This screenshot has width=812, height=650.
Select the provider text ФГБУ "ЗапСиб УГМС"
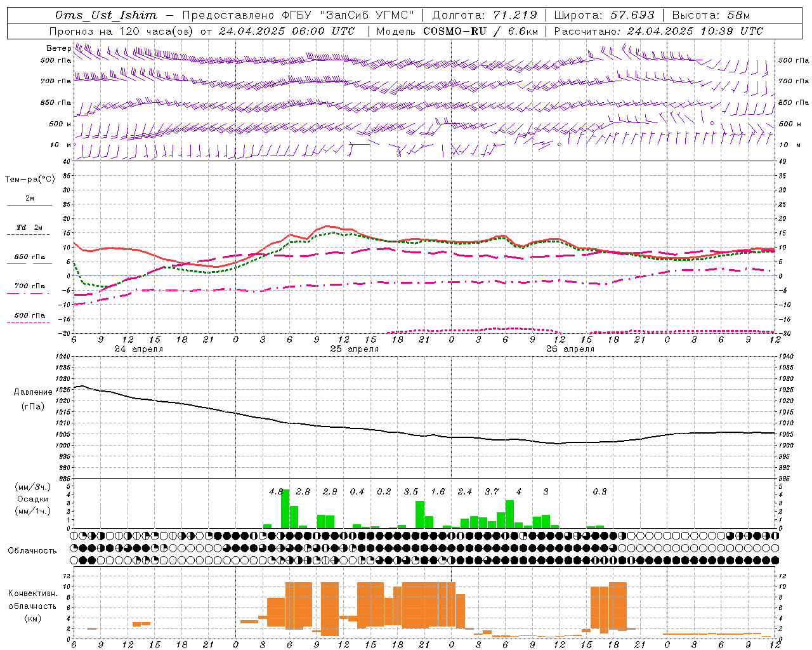pos(347,15)
